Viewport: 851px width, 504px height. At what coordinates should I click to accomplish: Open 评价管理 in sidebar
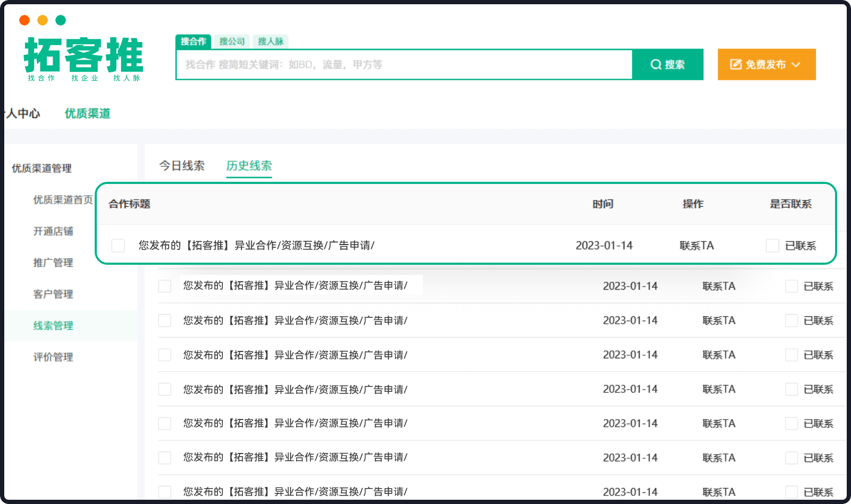tap(53, 357)
